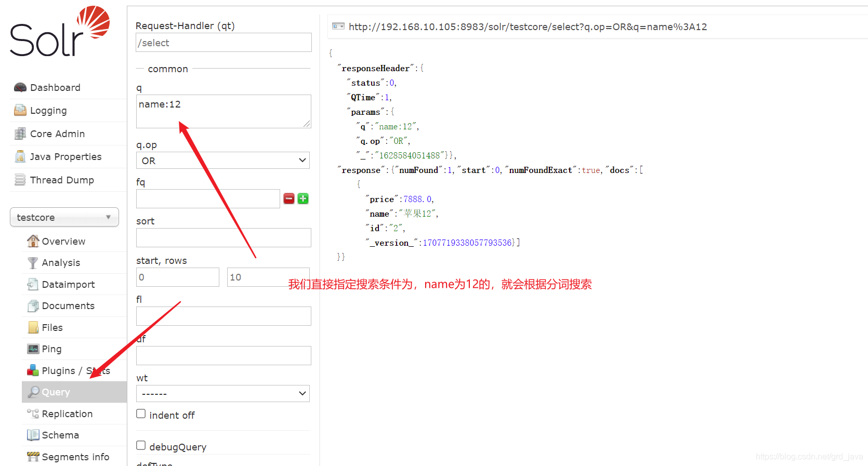Click the fl input field
Screen dimensions: 868x466
coord(223,316)
